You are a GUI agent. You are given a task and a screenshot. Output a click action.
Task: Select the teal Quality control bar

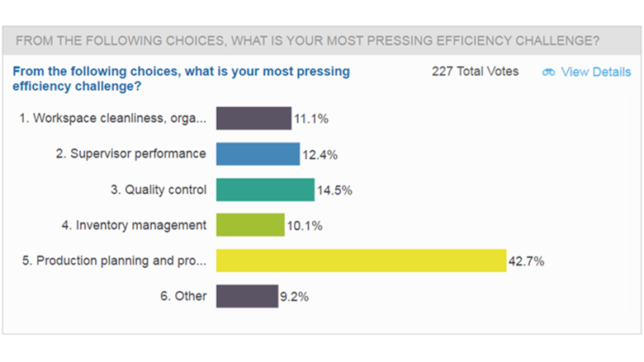click(x=265, y=190)
